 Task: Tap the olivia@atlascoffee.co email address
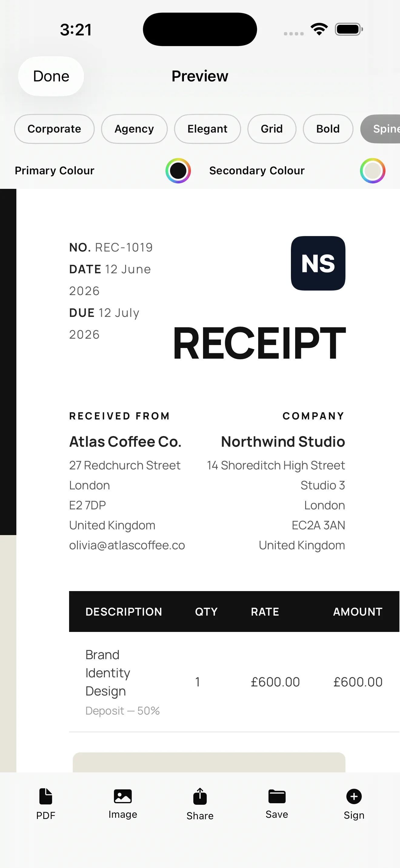point(127,545)
